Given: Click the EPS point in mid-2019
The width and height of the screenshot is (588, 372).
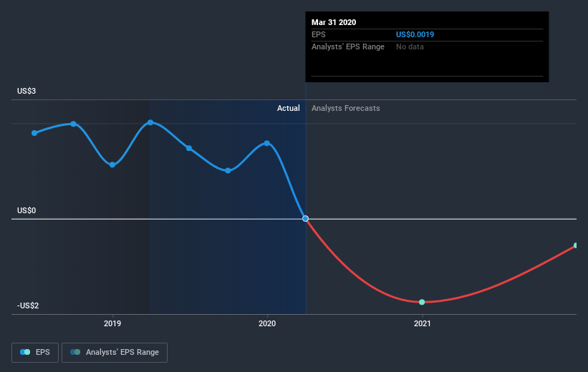Looking at the screenshot, I should [x=189, y=148].
